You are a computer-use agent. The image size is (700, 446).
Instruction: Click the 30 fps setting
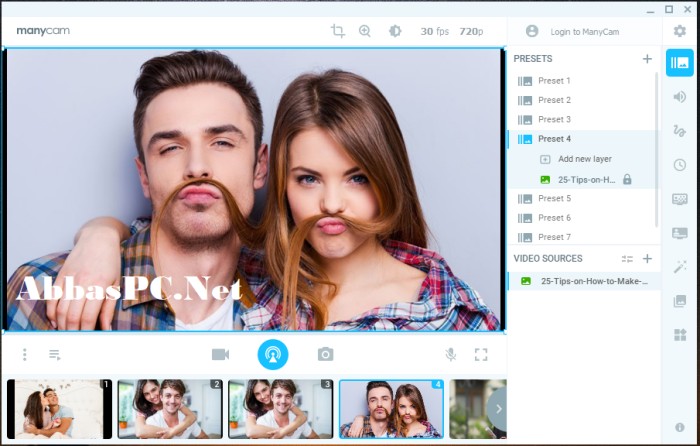click(x=434, y=31)
